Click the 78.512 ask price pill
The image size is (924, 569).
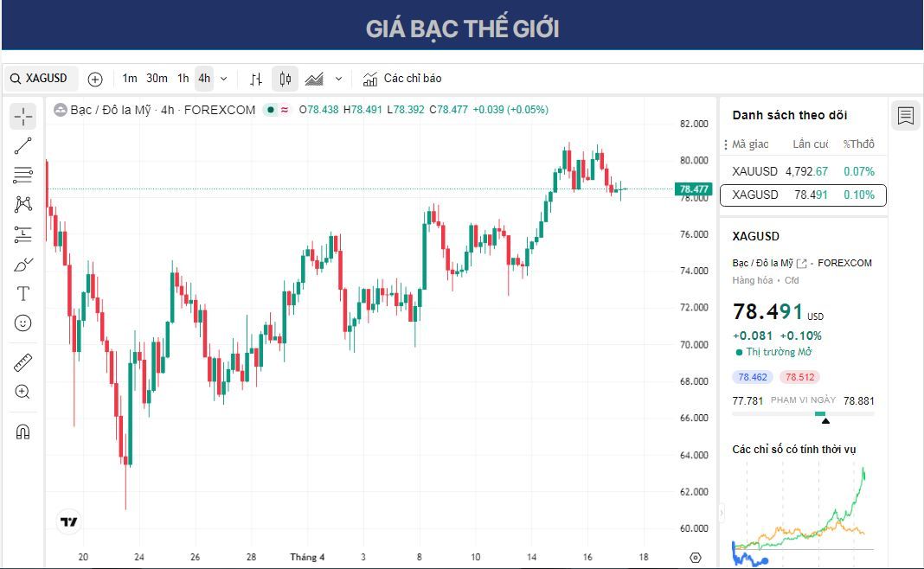point(799,377)
